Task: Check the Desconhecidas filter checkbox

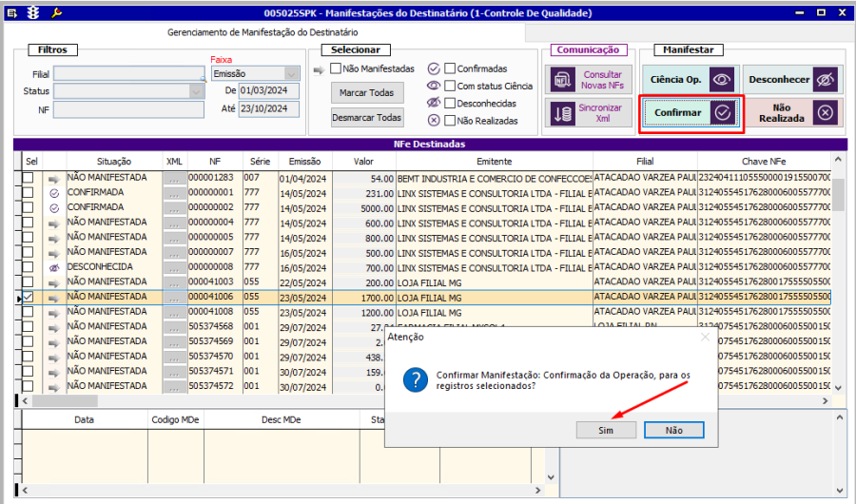Action: click(450, 103)
